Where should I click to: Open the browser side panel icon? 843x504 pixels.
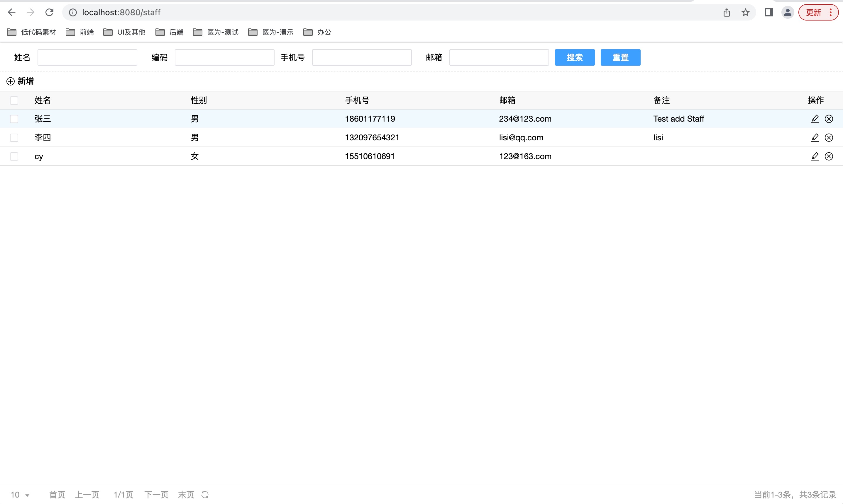769,13
